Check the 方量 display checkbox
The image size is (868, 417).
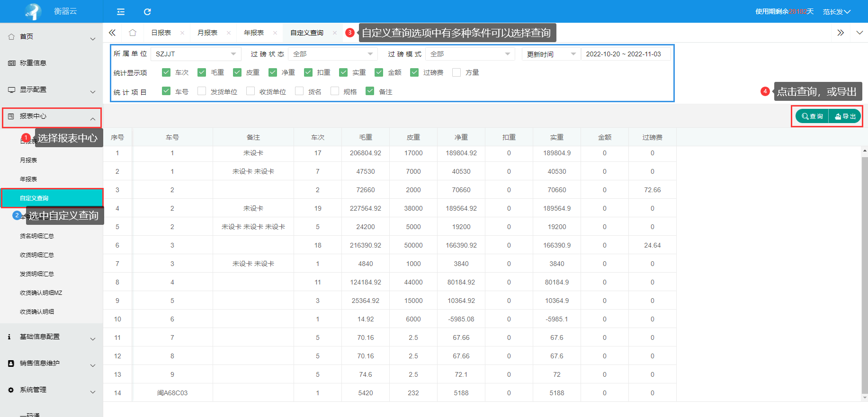pyautogui.click(x=456, y=72)
